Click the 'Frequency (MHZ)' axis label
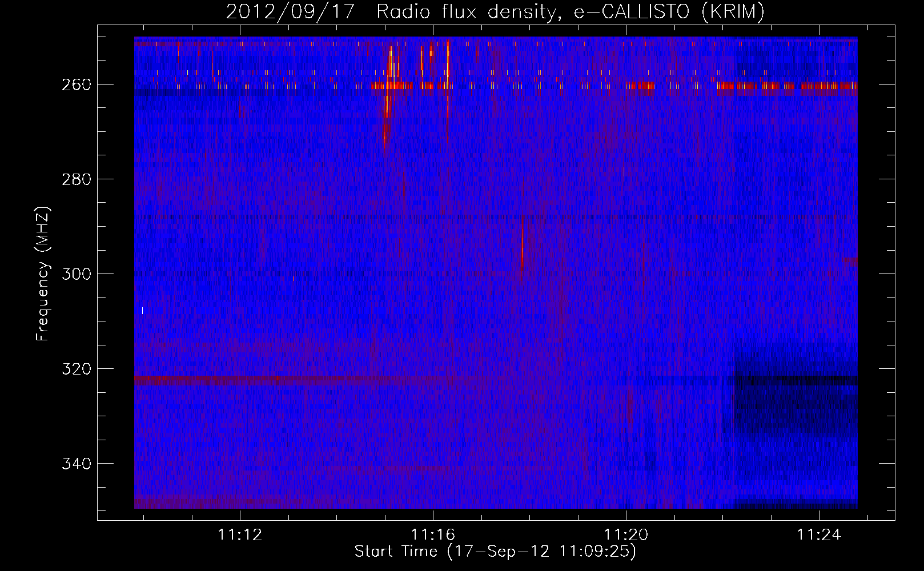 coord(43,274)
